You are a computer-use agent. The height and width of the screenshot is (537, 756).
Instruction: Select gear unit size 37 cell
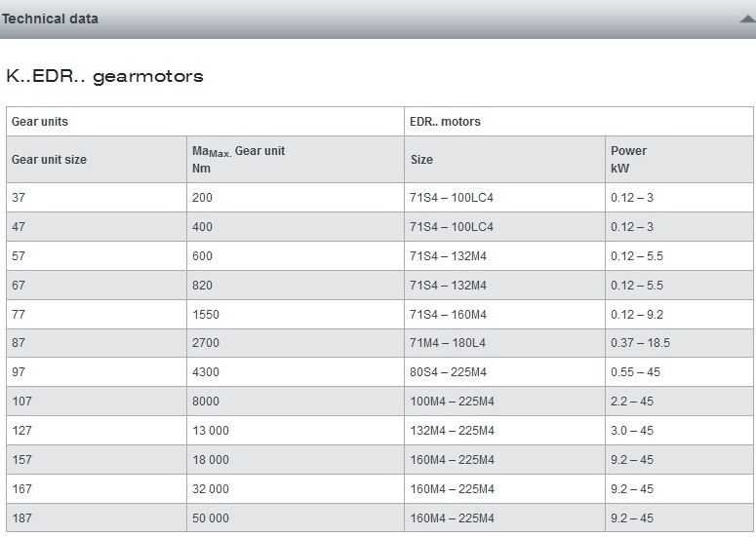(97, 198)
